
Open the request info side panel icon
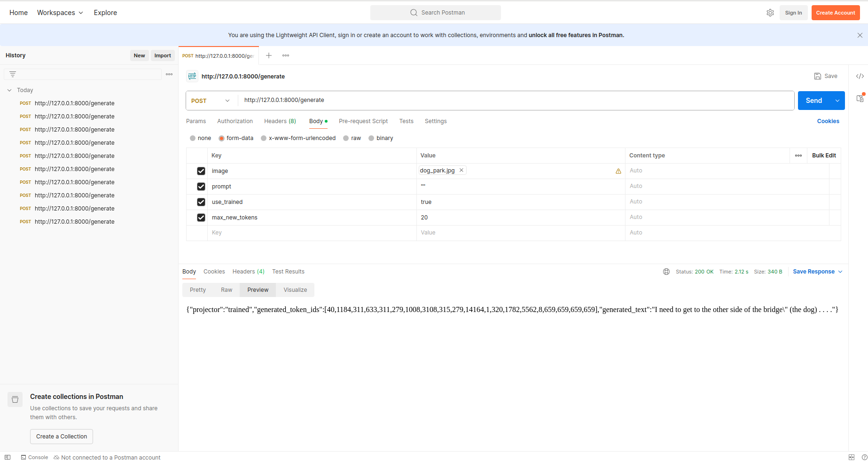coord(860,98)
